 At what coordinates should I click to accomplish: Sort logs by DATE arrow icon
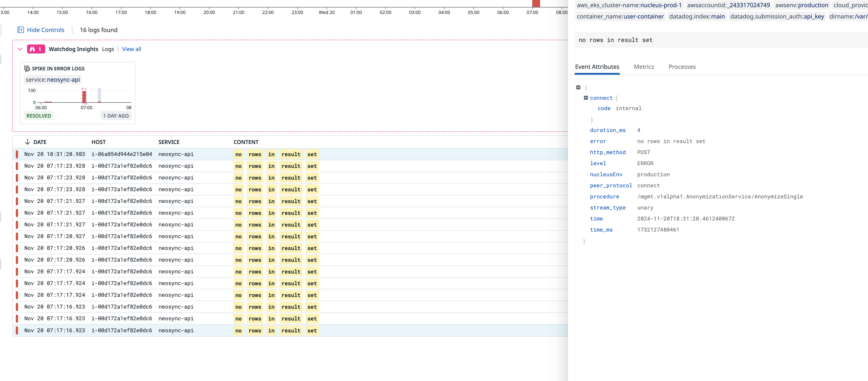click(28, 142)
